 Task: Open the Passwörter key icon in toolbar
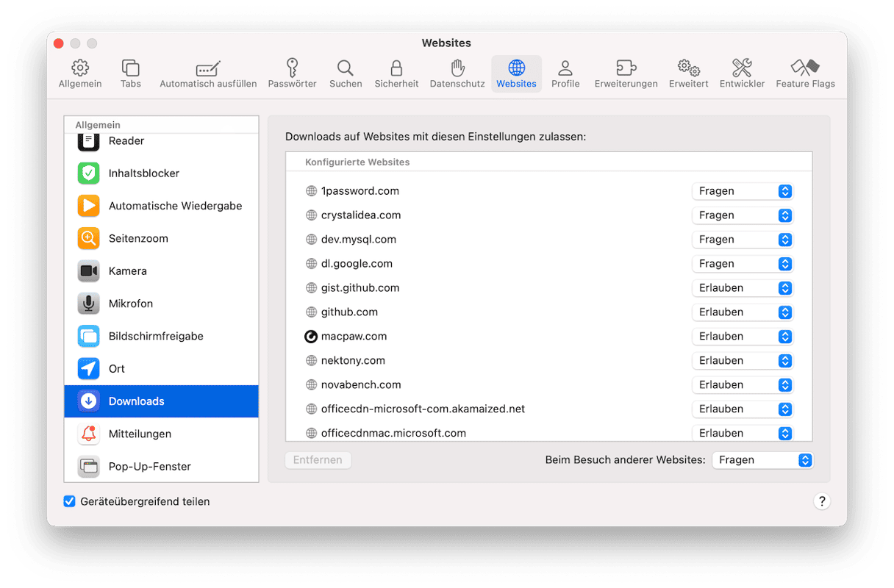292,68
